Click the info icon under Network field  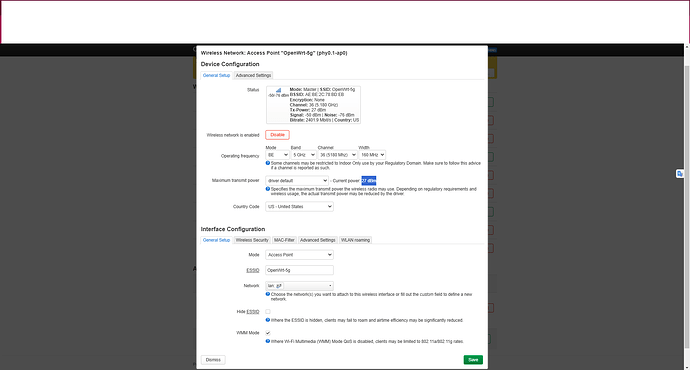[268, 294]
